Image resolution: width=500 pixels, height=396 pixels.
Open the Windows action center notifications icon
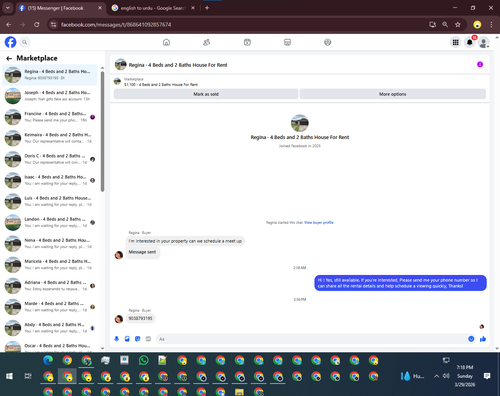[x=487, y=376]
